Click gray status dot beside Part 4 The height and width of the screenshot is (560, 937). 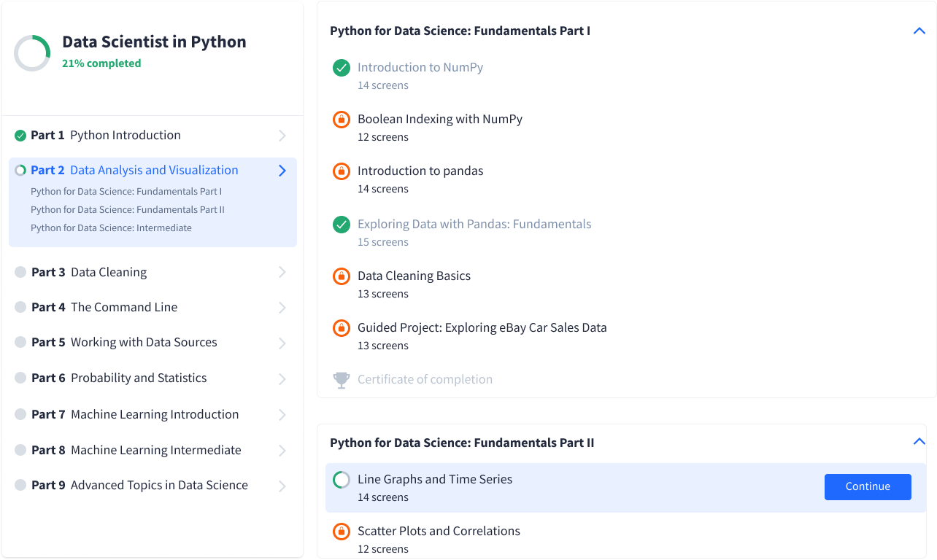pos(20,308)
